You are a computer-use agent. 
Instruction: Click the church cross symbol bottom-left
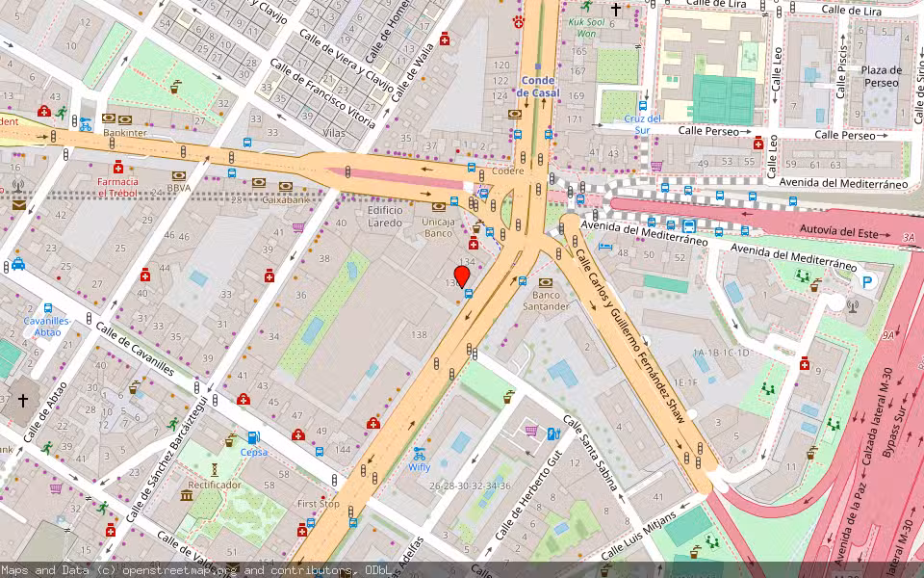[21, 399]
